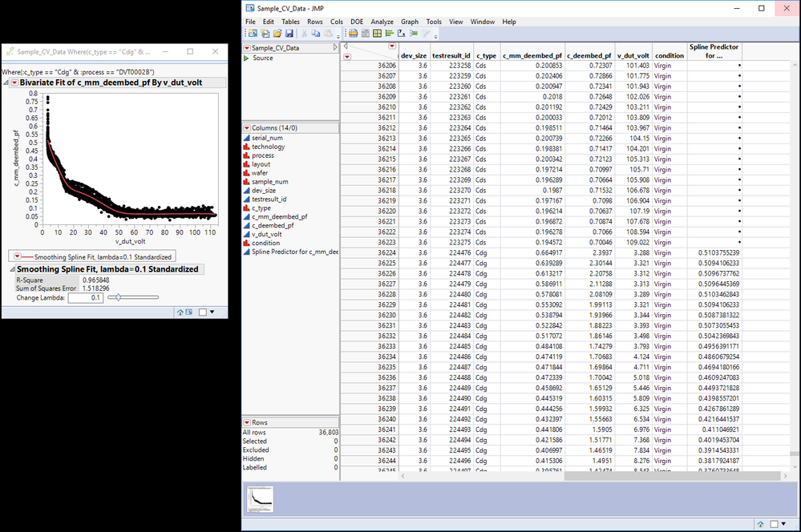Open the Graph menu
Viewport: 801px width, 532px height.
point(410,22)
